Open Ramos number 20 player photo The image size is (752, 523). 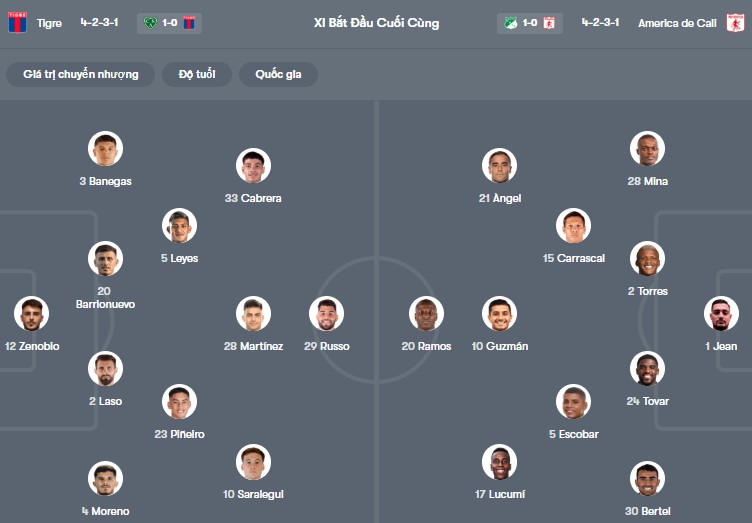pos(427,314)
